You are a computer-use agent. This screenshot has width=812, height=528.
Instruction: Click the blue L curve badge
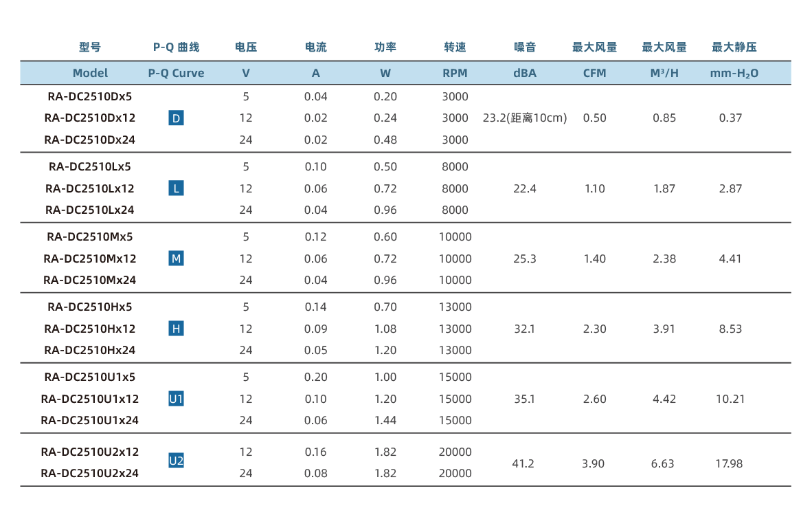176,188
